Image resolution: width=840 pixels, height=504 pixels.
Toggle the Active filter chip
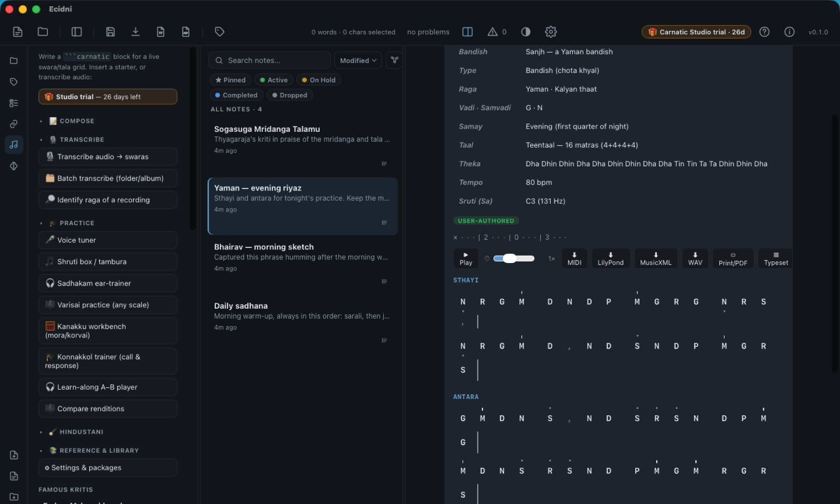click(274, 80)
